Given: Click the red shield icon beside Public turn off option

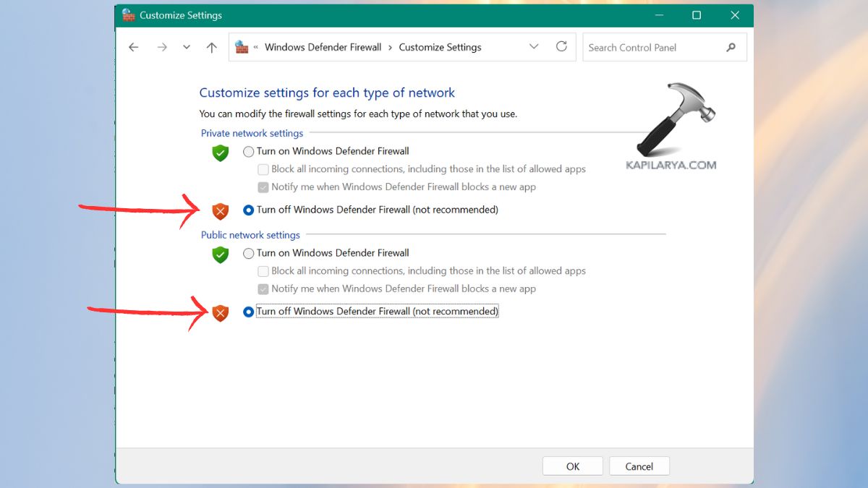Looking at the screenshot, I should coord(220,313).
